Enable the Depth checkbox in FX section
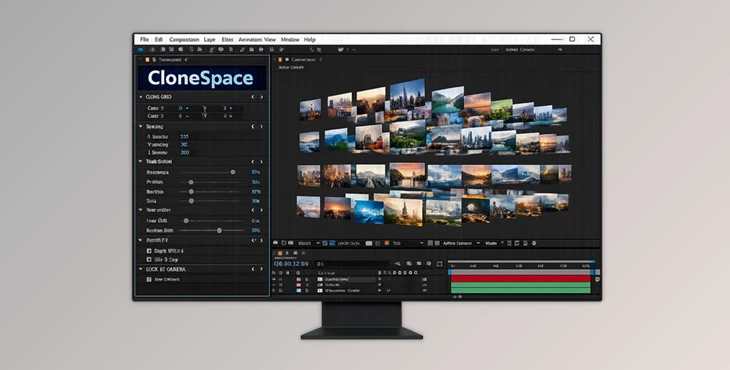 [x=149, y=250]
